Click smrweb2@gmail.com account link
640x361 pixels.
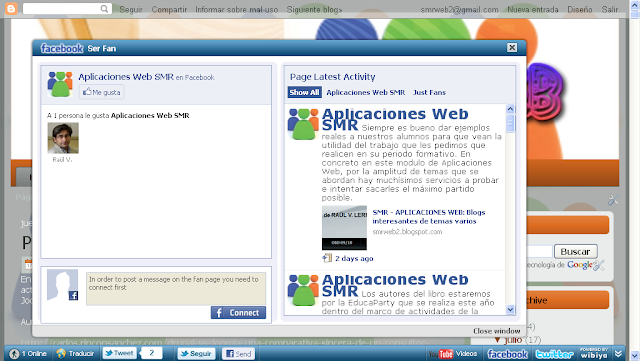click(459, 9)
